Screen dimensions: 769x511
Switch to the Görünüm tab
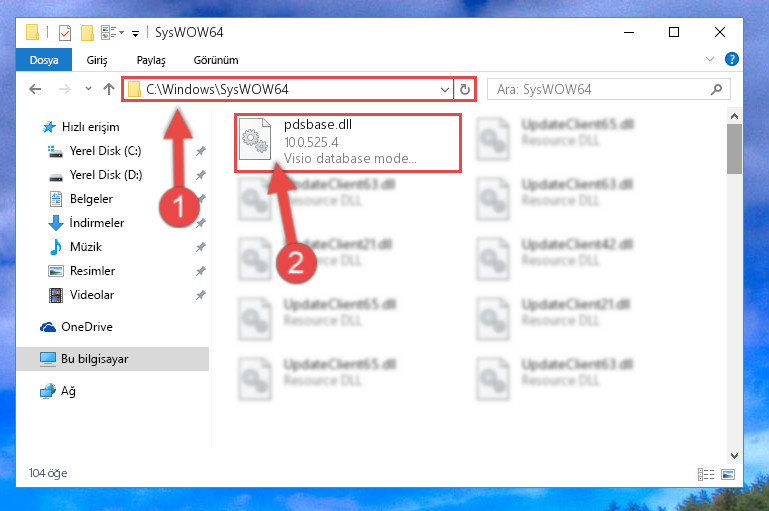click(216, 60)
